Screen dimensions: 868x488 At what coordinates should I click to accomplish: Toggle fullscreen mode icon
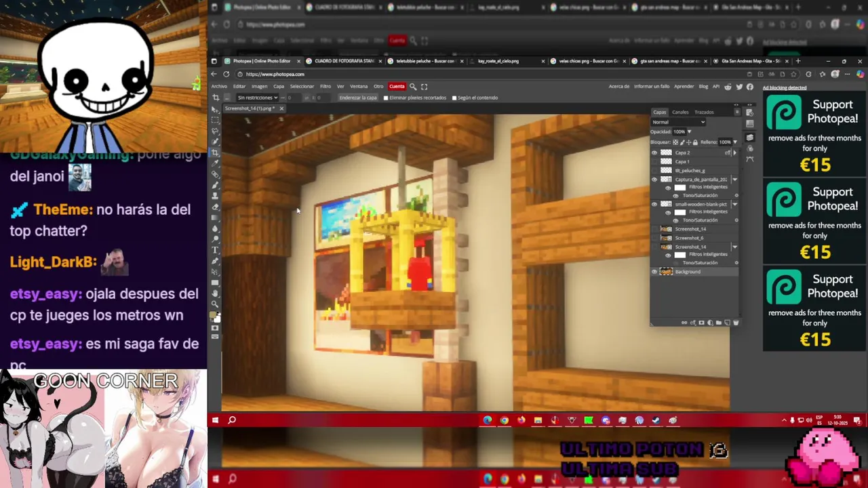[425, 86]
